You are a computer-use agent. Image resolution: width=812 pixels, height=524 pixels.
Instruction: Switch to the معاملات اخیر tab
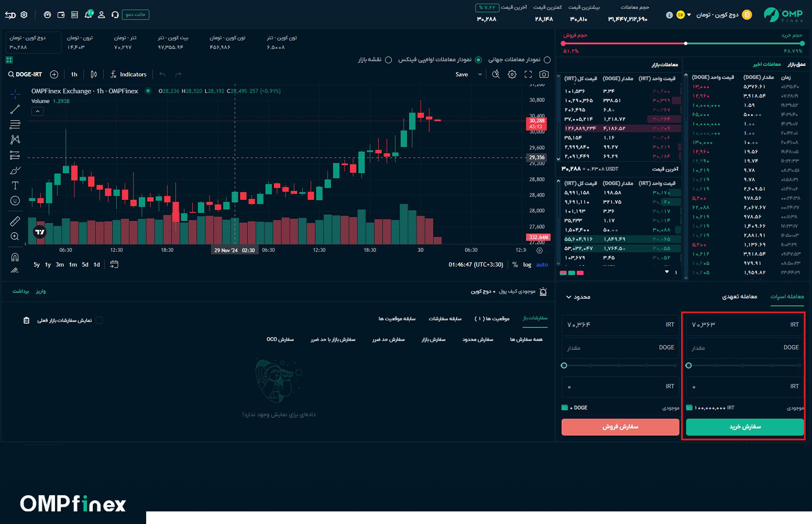[x=767, y=64]
